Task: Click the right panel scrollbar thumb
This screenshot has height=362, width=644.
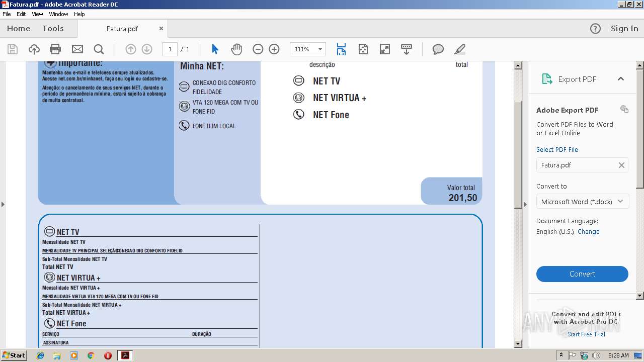Action: pos(640,128)
